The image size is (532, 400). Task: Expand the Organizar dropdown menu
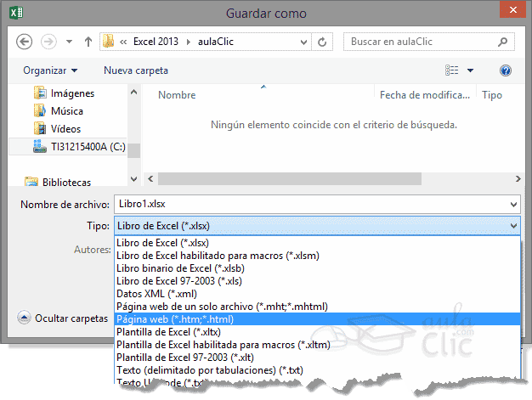[x=50, y=70]
